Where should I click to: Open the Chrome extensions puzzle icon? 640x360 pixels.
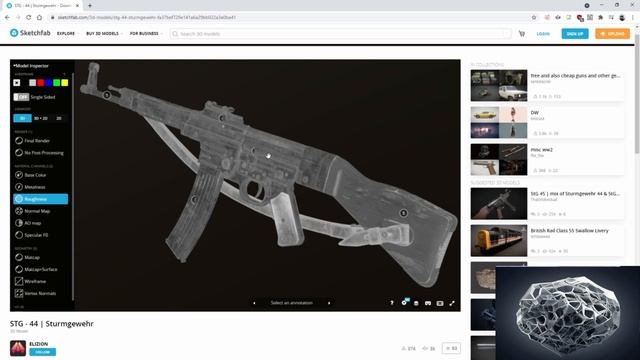(600, 18)
